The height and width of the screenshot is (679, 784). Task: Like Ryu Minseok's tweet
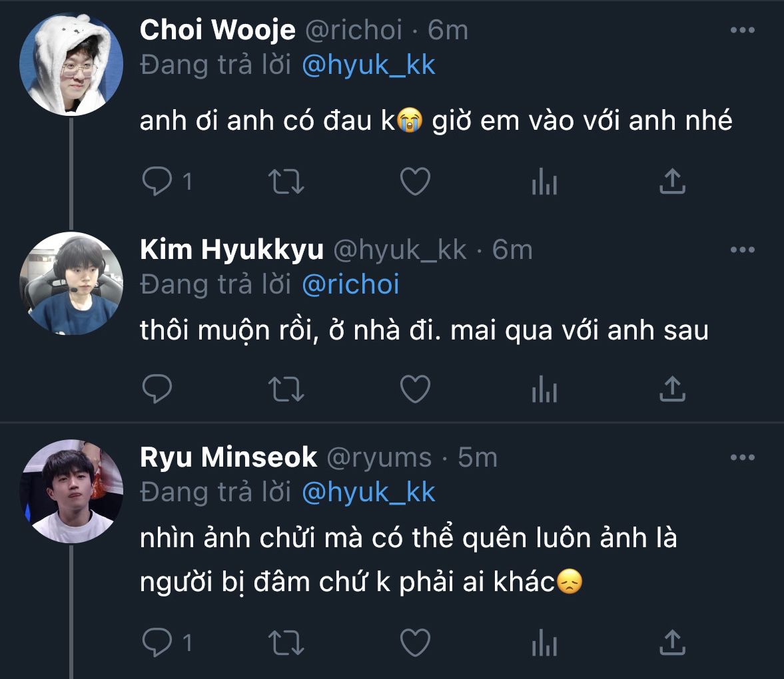(x=415, y=642)
